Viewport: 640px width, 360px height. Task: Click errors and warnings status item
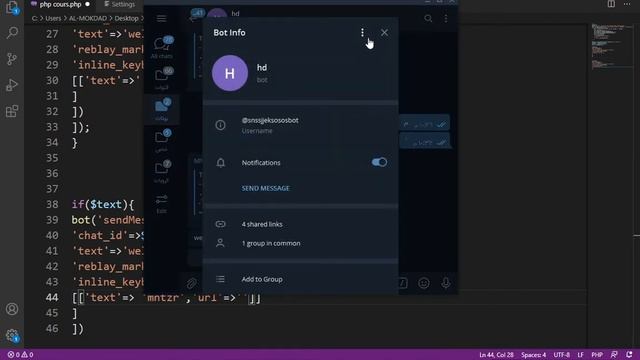pyautogui.click(x=20, y=355)
